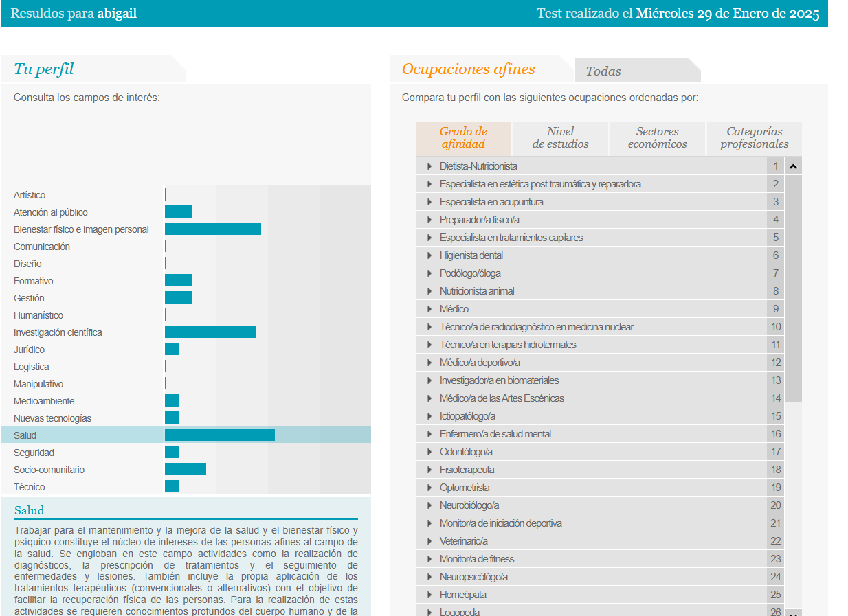The height and width of the screenshot is (616, 848).
Task: Open Monitor/a de iniciación deportiva
Action: pyautogui.click(x=500, y=523)
